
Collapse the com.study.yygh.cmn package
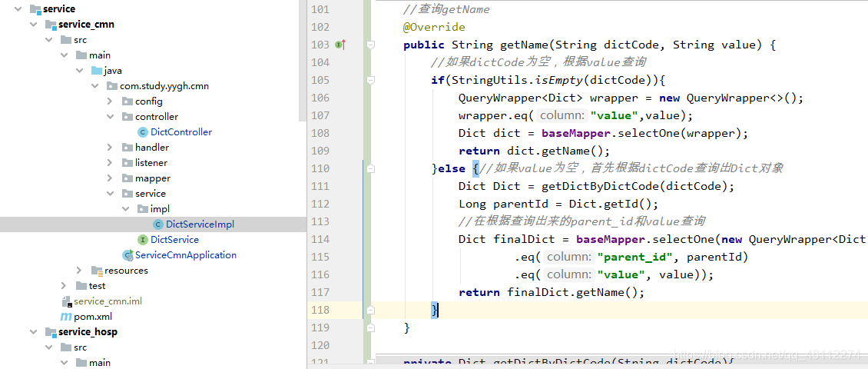(x=94, y=86)
